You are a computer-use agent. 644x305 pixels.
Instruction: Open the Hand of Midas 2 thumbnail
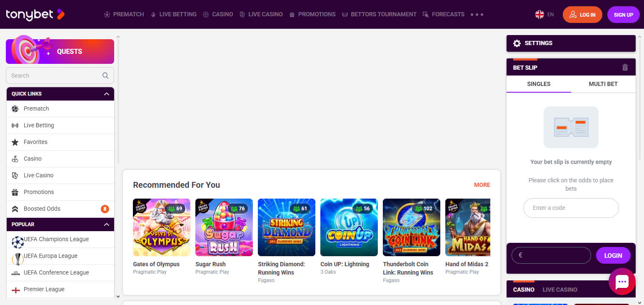468,227
